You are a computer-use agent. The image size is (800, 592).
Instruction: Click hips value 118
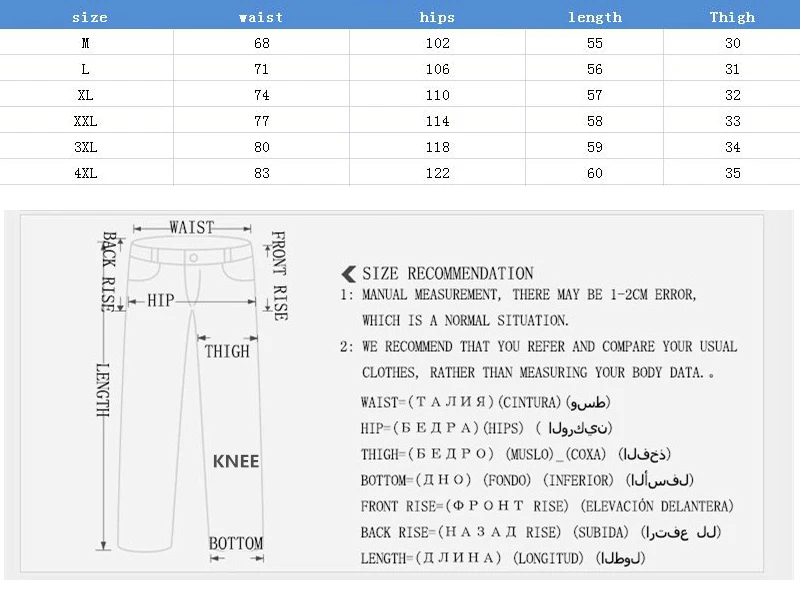(438, 147)
